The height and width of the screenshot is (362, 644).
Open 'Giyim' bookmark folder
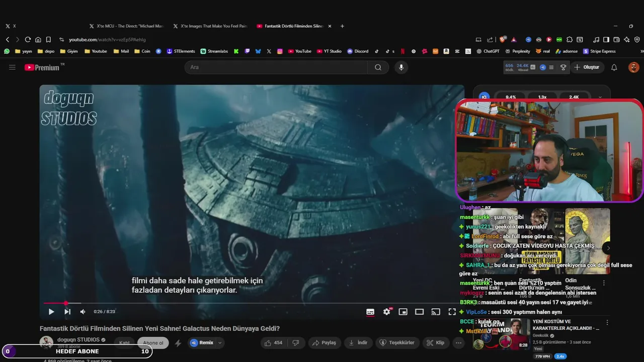tap(69, 51)
